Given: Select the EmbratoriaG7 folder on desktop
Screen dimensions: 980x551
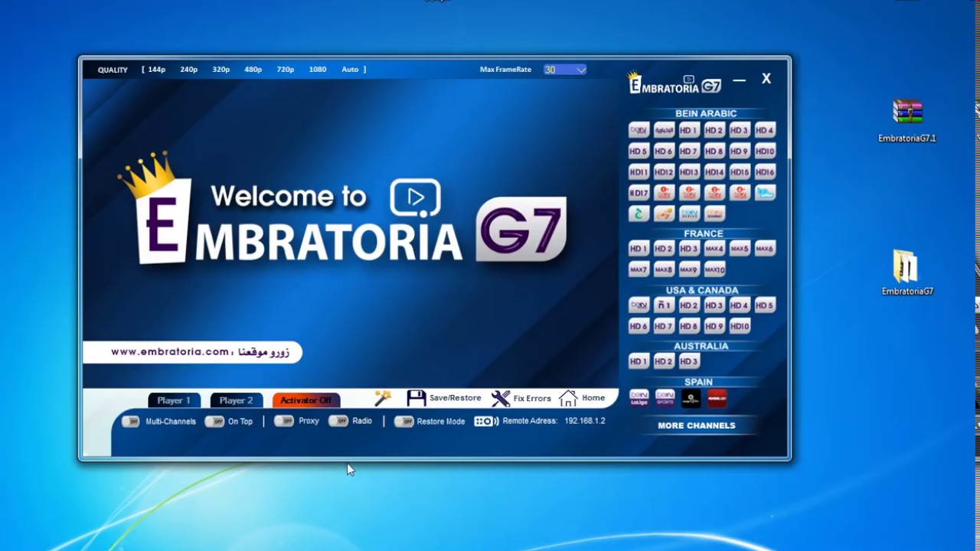Looking at the screenshot, I should point(907,273).
